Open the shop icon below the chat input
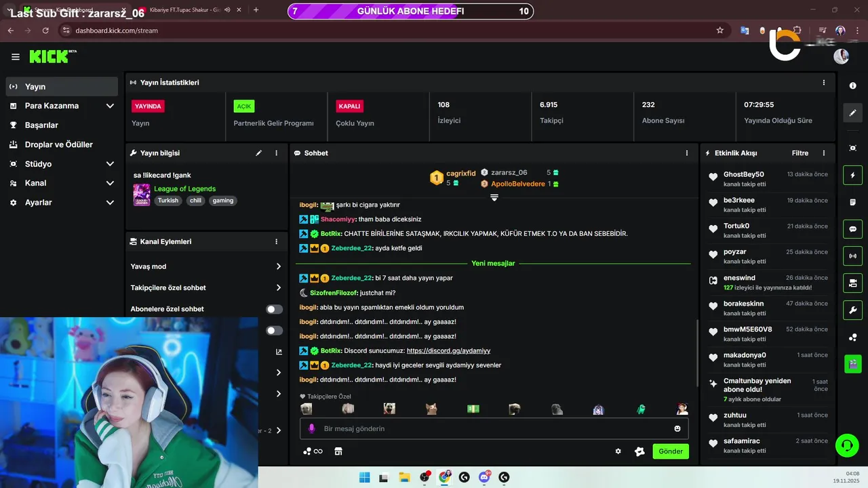868x488 pixels. tap(338, 451)
